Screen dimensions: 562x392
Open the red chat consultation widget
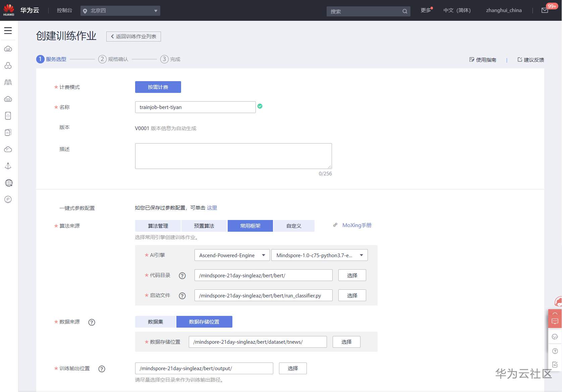tap(555, 319)
